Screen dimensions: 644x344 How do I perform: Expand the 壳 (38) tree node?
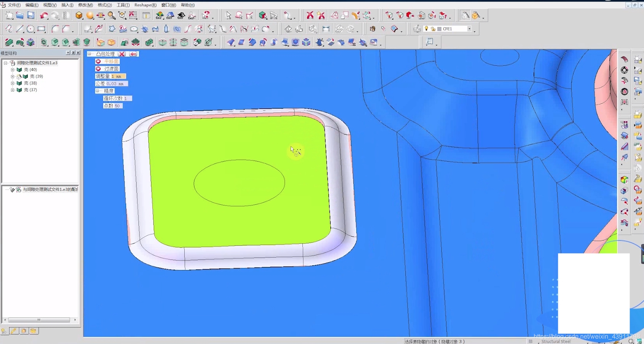coord(13,83)
